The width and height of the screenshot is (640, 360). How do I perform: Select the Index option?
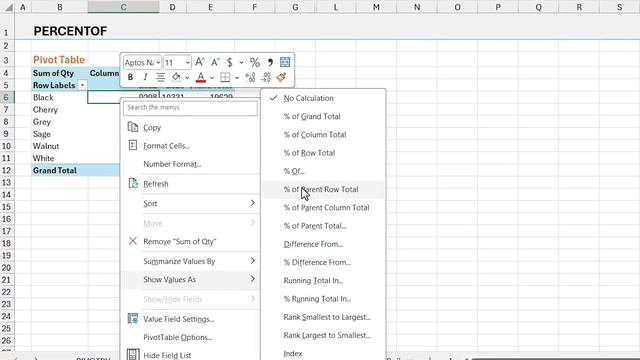293,353
